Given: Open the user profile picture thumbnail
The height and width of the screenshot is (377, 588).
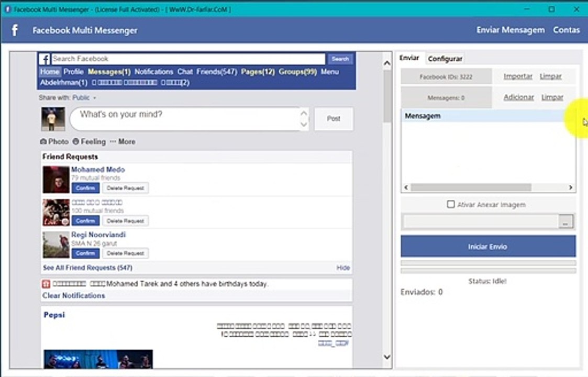Looking at the screenshot, I should pyautogui.click(x=53, y=119).
